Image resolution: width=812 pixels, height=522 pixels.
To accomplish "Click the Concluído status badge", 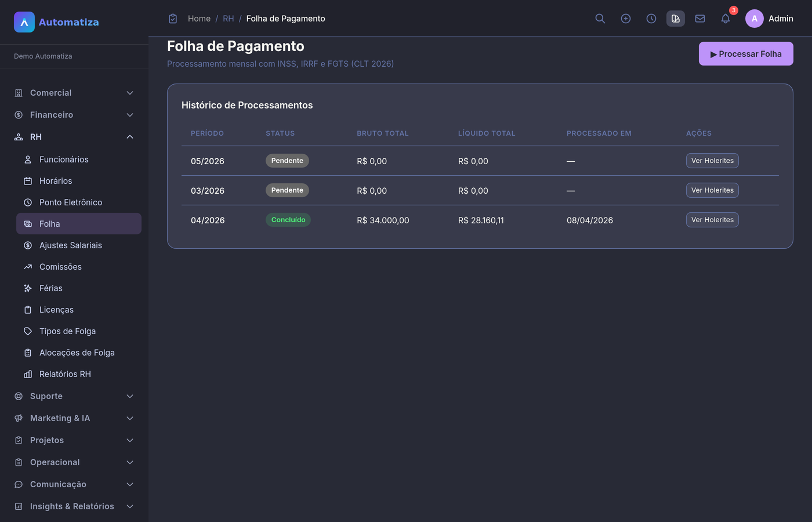I will [288, 220].
